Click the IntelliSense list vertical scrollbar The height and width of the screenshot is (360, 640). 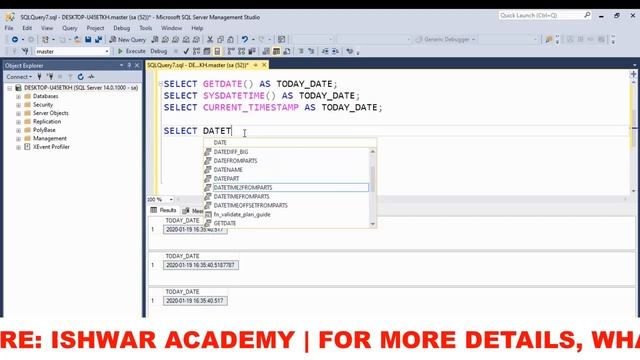coord(372,188)
